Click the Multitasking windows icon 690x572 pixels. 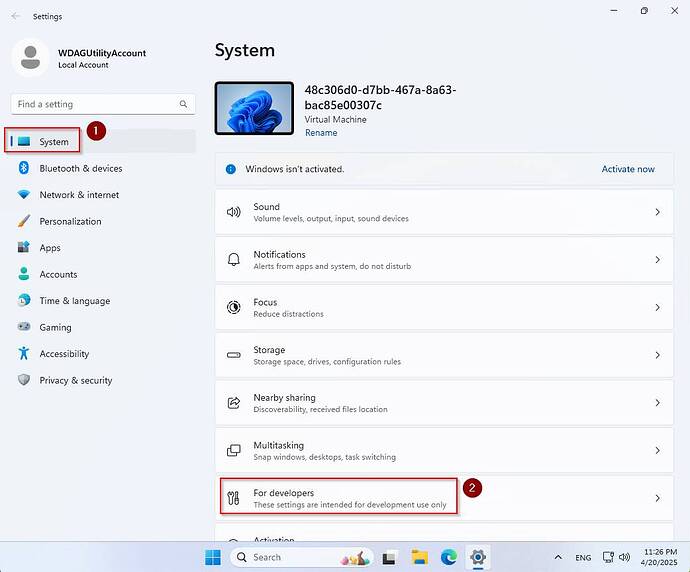click(234, 450)
